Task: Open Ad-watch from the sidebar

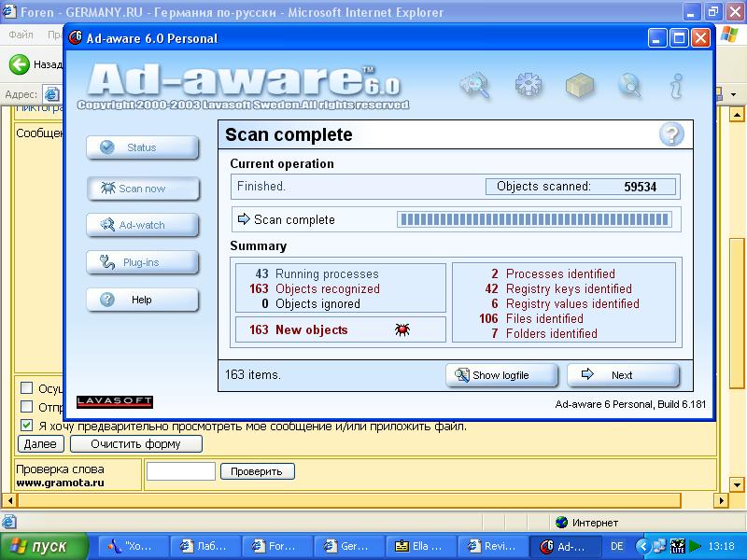Action: (142, 225)
